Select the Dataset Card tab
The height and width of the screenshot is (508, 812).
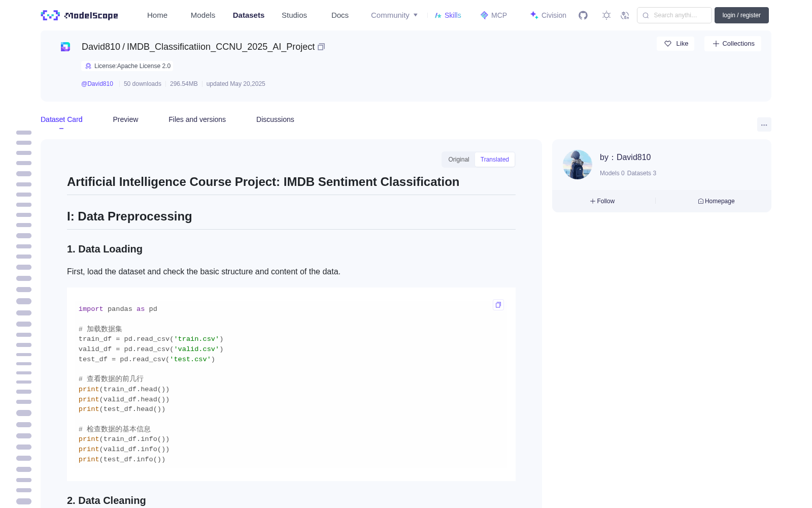point(61,119)
